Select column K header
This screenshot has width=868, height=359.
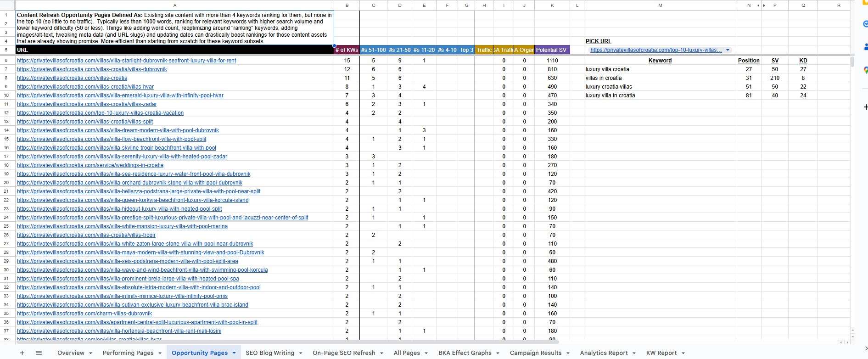pos(552,6)
